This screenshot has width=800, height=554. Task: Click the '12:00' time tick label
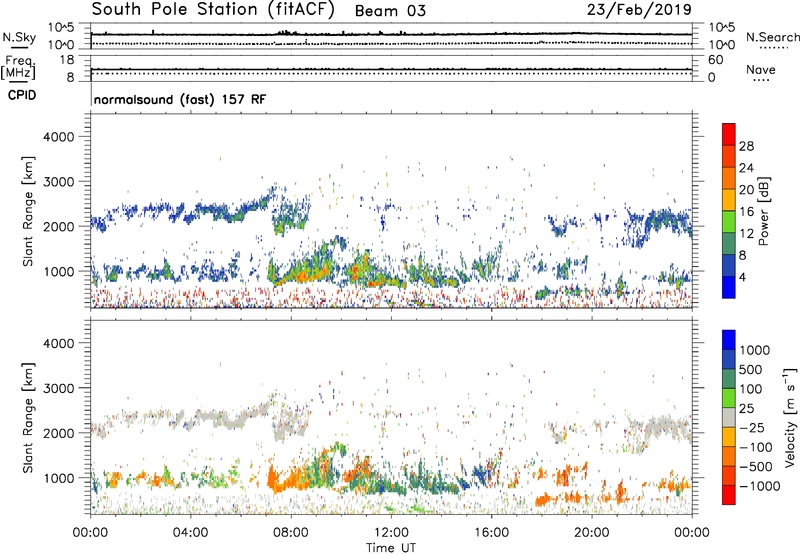click(x=391, y=532)
